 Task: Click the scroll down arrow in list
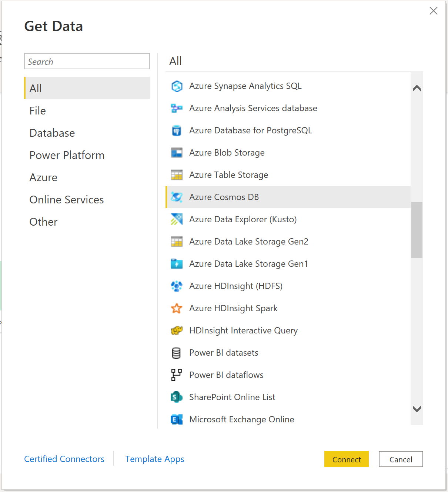(417, 409)
